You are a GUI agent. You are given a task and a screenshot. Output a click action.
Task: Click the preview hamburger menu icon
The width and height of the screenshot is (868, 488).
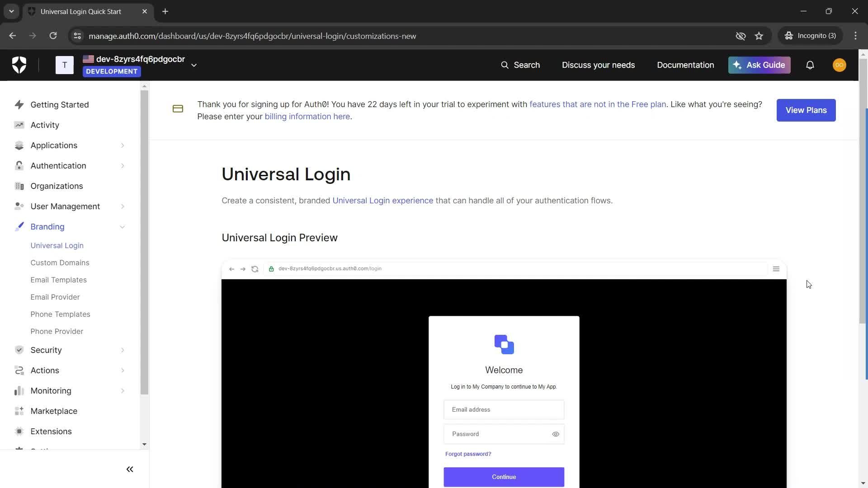click(776, 269)
